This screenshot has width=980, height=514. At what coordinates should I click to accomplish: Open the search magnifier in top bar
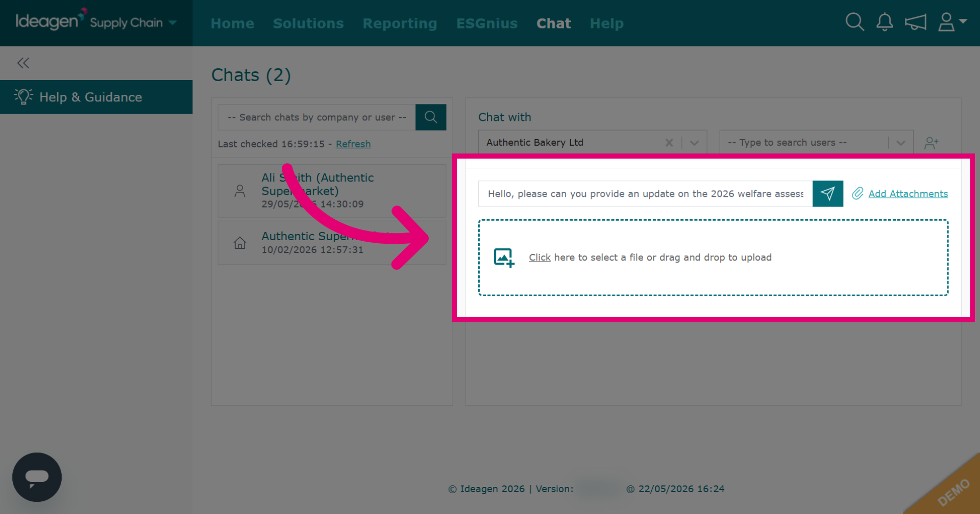[x=854, y=22]
